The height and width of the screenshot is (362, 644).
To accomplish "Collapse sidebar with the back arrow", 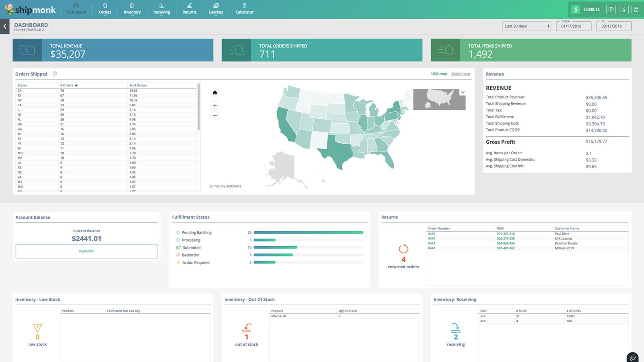I will pos(5,27).
